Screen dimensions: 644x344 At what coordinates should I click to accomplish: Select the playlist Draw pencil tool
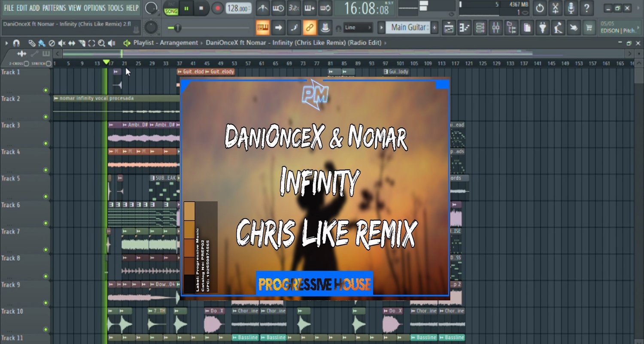(32, 43)
